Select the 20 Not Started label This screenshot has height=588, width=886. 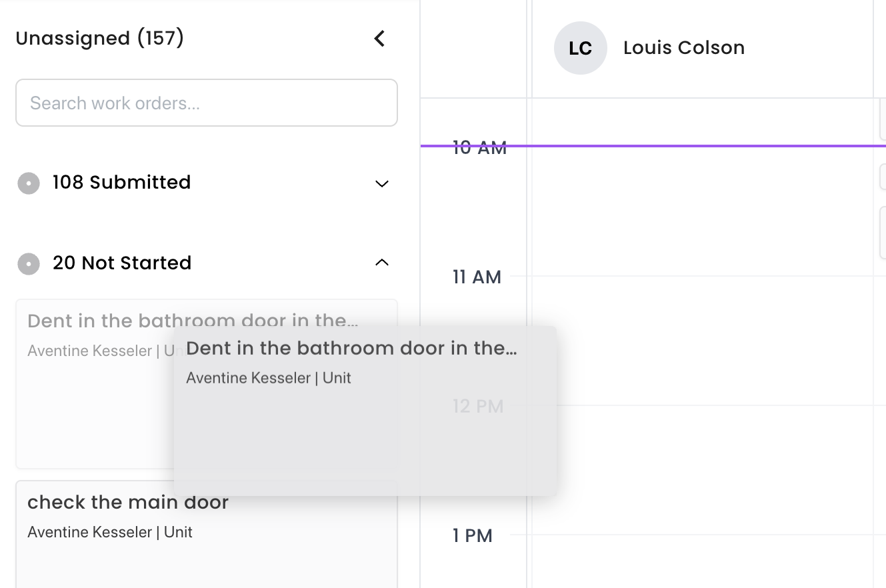[122, 263]
